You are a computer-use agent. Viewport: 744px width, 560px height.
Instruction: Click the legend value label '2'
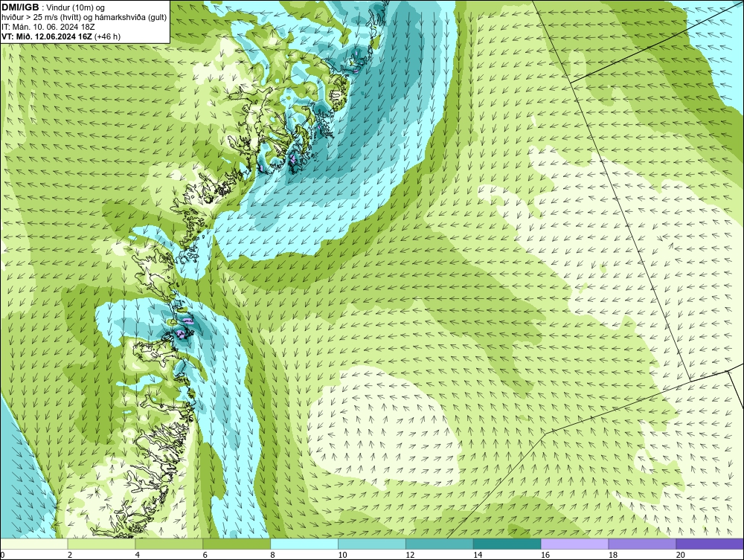coord(70,555)
